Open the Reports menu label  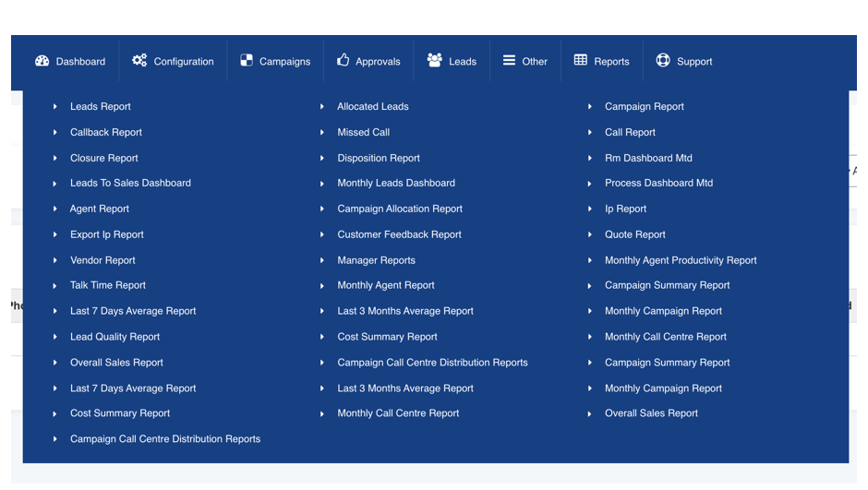(x=611, y=62)
